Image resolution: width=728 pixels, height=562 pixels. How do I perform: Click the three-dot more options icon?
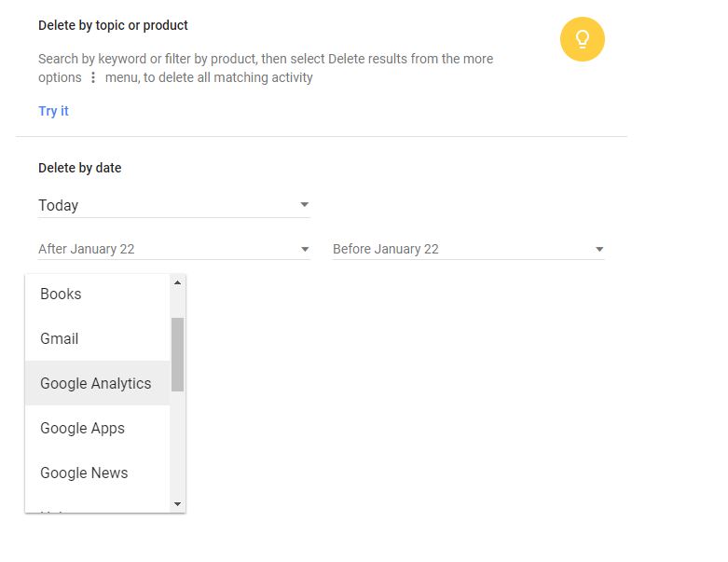[93, 78]
